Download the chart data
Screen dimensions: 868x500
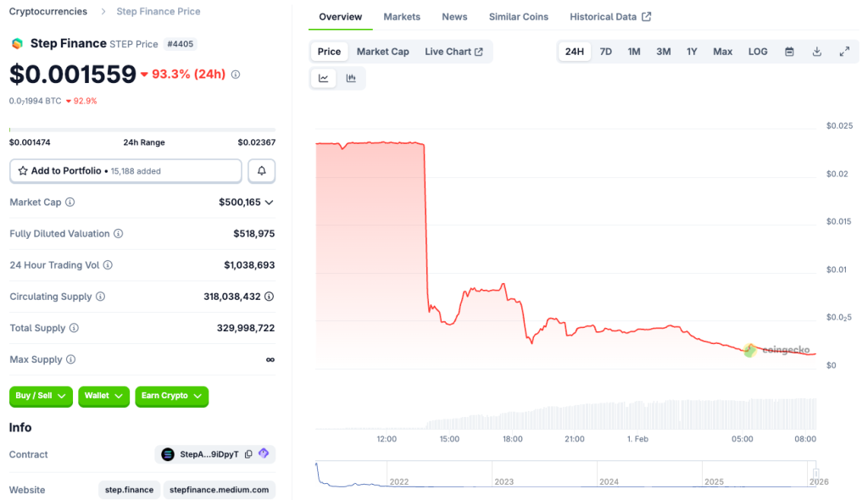click(816, 51)
